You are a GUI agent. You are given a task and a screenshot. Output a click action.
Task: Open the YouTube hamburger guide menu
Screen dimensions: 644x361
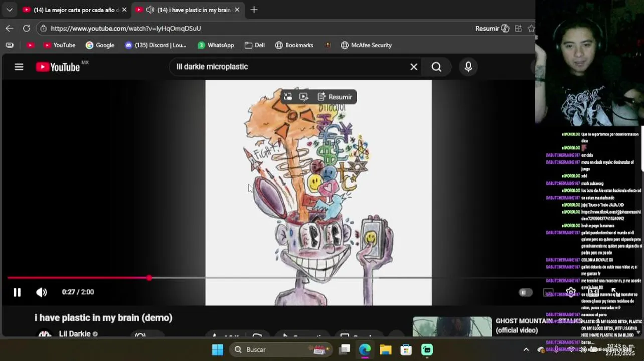pyautogui.click(x=19, y=67)
